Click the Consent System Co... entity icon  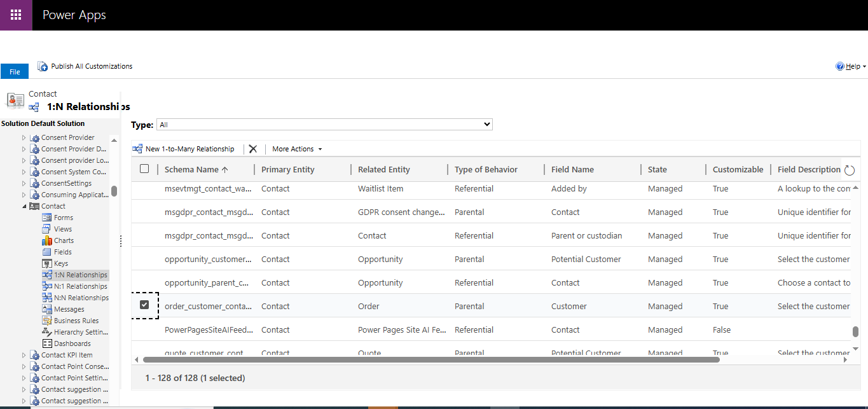[35, 172]
